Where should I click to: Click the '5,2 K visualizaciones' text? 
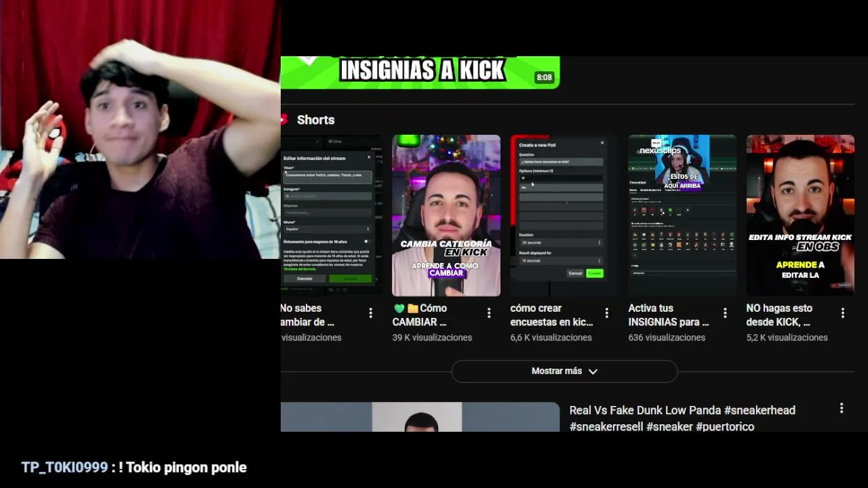coord(787,338)
